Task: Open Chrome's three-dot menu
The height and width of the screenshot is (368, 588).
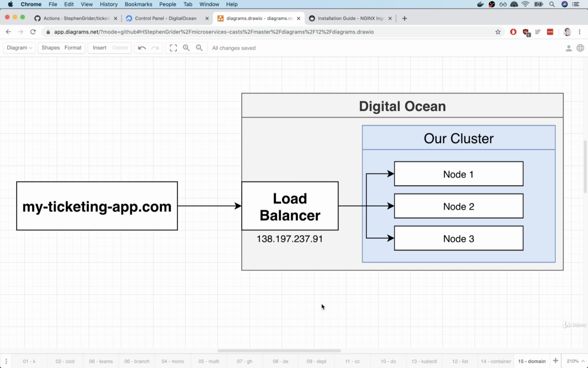Action: click(x=580, y=32)
